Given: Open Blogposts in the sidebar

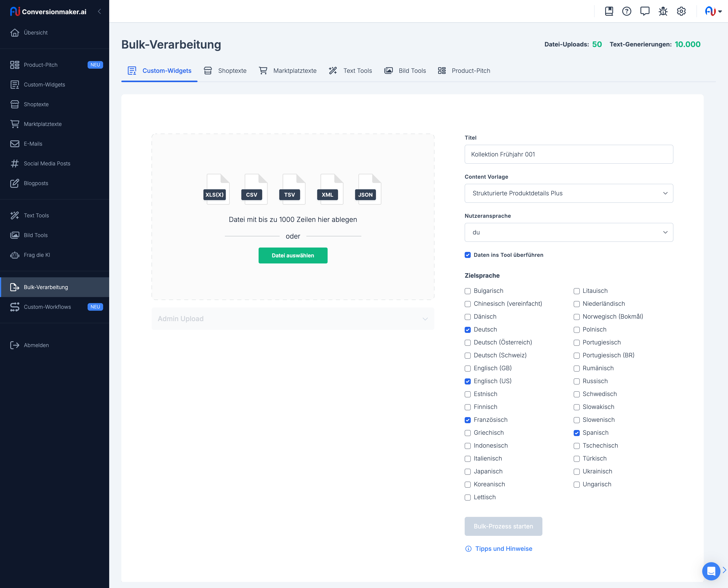Looking at the screenshot, I should pos(54,183).
